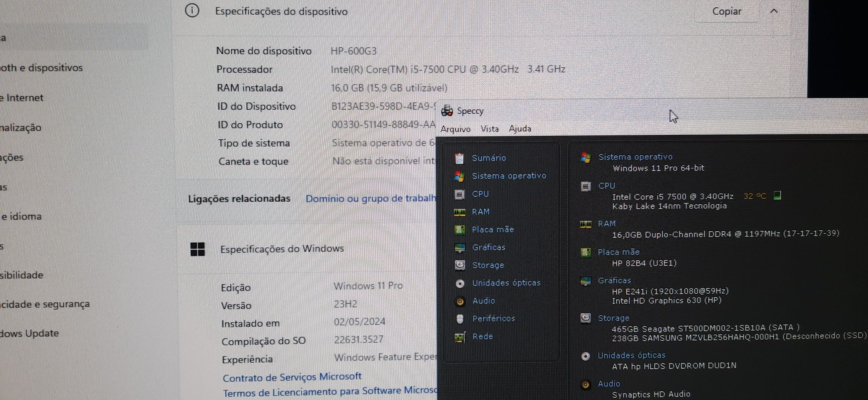868x400 pixels.
Task: Click the speaker icon beside Audio summary heading
Action: click(x=585, y=384)
